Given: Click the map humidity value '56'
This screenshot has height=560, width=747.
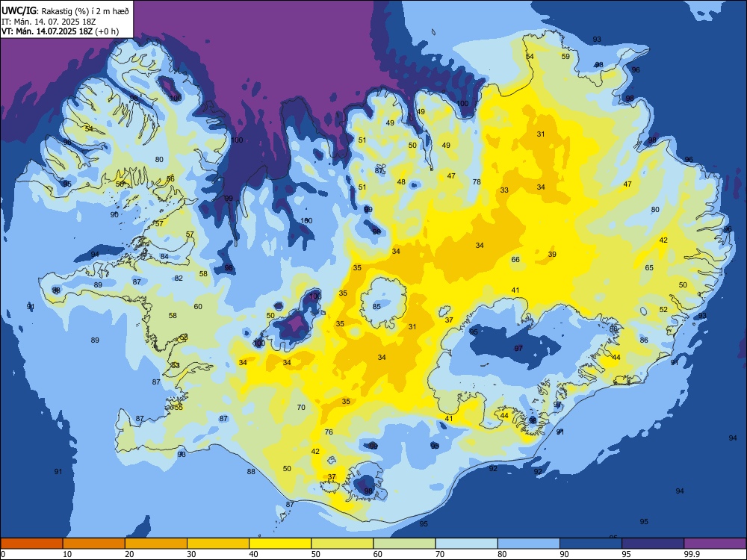Looking at the screenshot, I should [170, 178].
